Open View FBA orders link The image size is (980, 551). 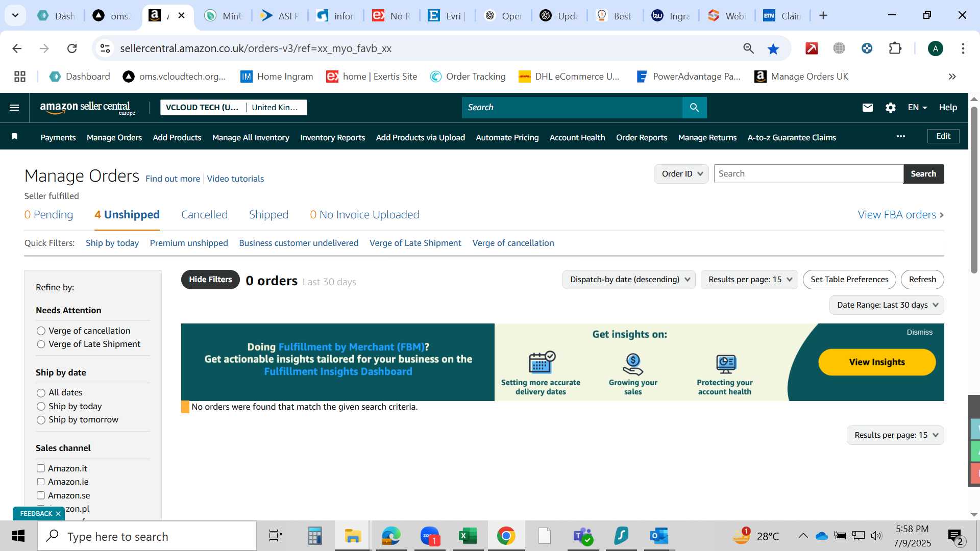point(900,215)
